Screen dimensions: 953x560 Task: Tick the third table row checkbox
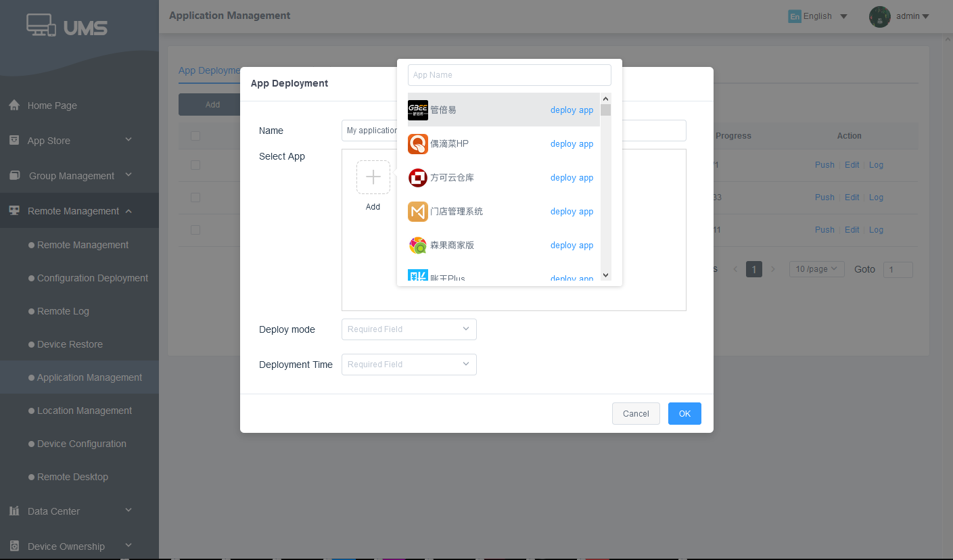[x=195, y=230]
